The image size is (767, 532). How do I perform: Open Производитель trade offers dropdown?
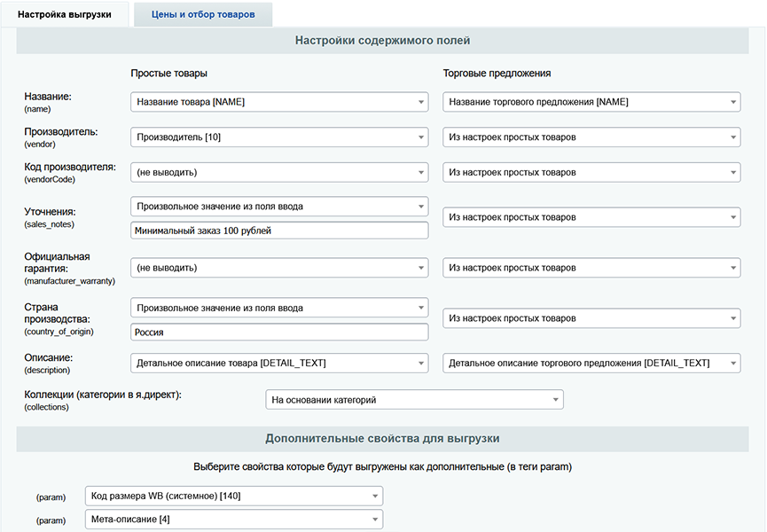pos(591,137)
